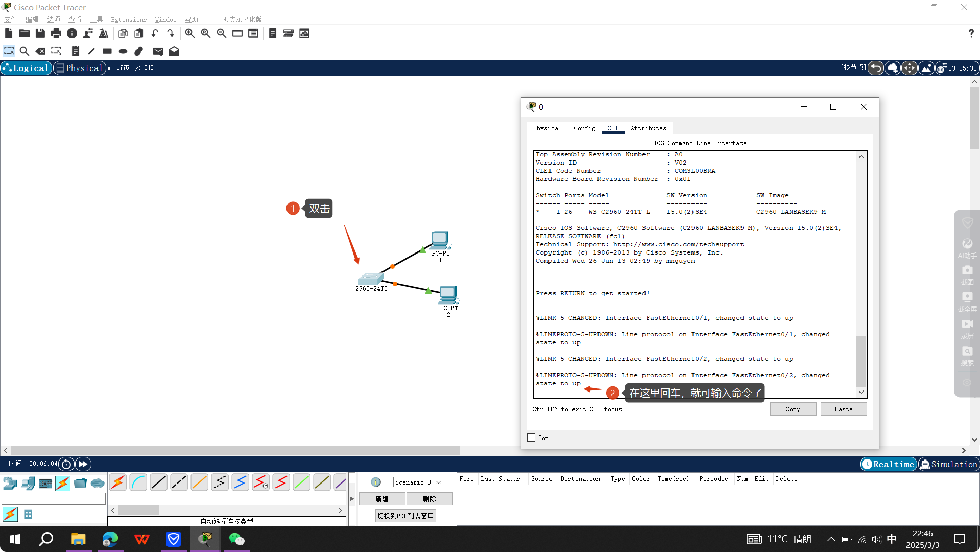Switch to the Physical workspace view
This screenshot has width=980, height=552.
(x=80, y=68)
